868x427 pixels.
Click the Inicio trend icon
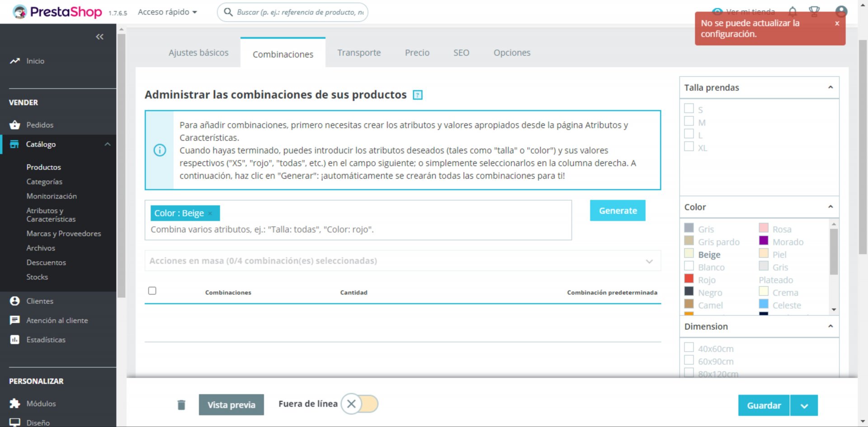click(15, 61)
